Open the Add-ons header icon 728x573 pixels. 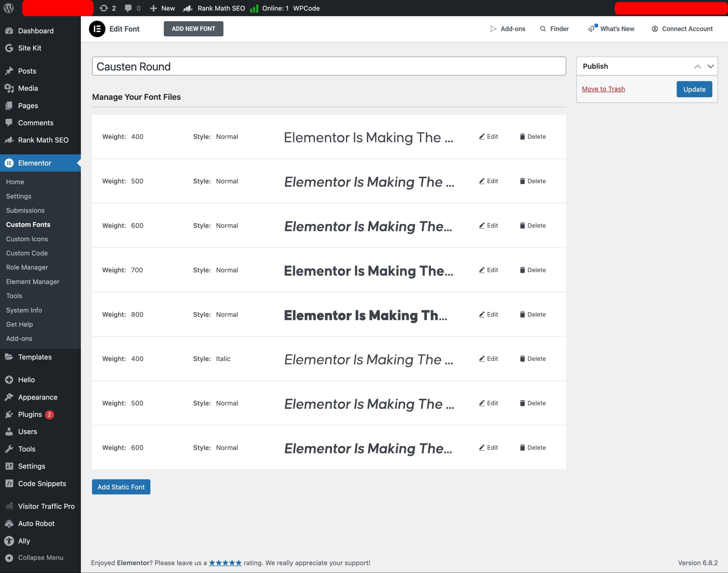(493, 29)
